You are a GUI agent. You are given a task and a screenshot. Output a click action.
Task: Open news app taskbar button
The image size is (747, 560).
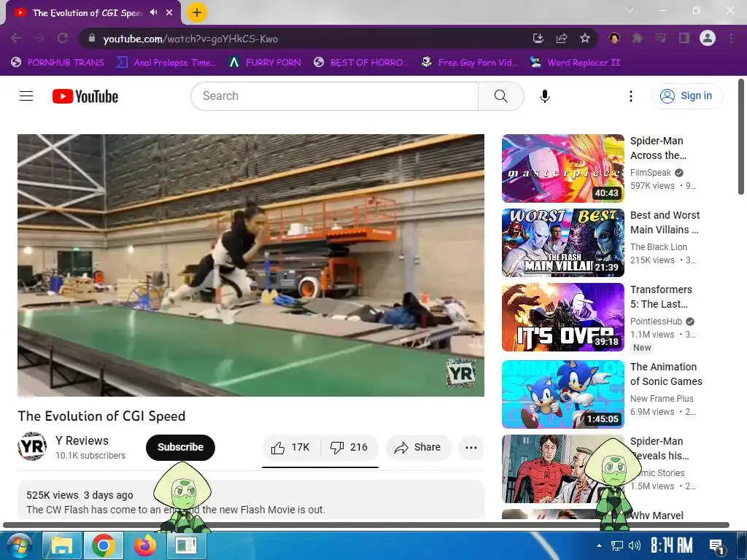[186, 545]
